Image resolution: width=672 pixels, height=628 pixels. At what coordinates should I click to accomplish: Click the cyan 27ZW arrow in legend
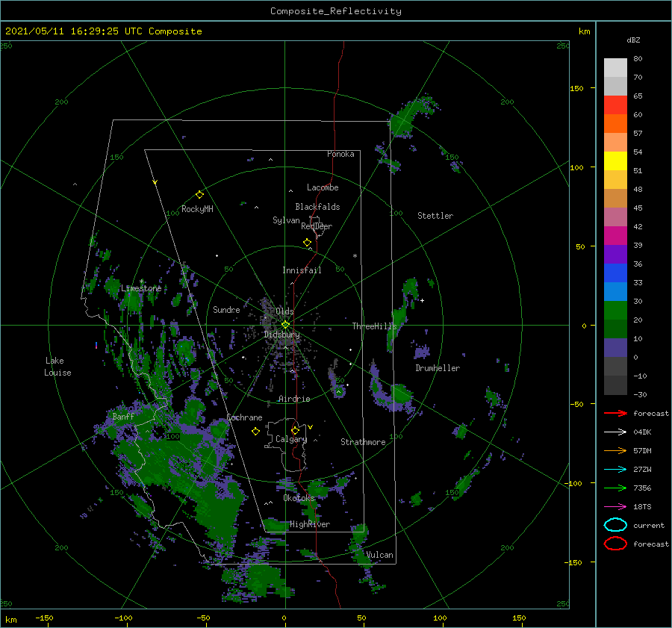[615, 470]
